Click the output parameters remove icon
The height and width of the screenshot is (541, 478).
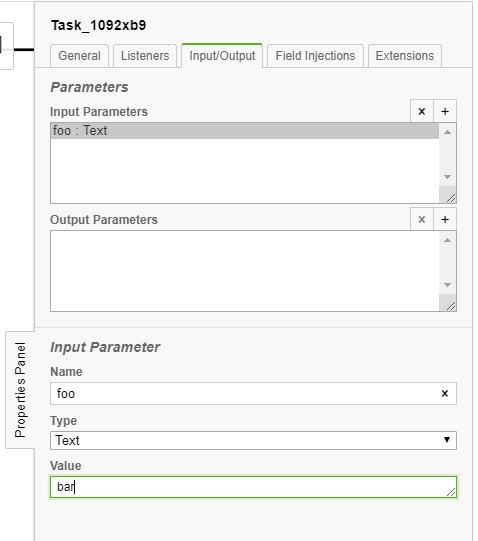(x=421, y=219)
